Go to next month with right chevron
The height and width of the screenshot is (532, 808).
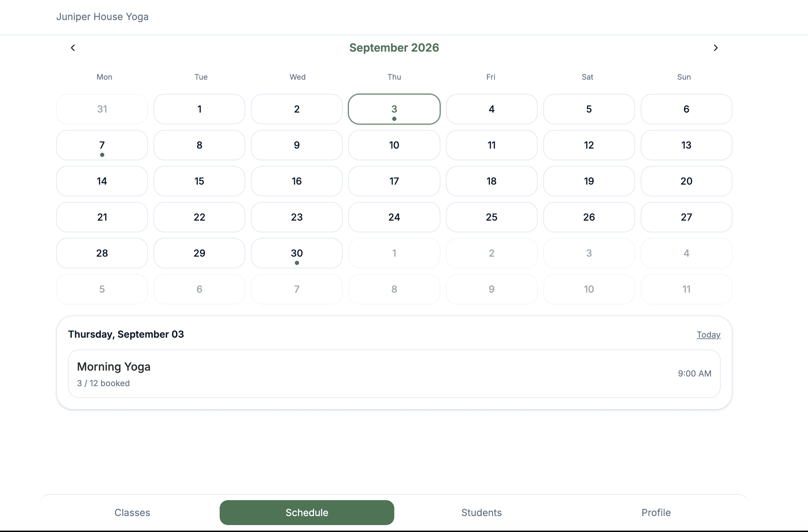coord(716,48)
